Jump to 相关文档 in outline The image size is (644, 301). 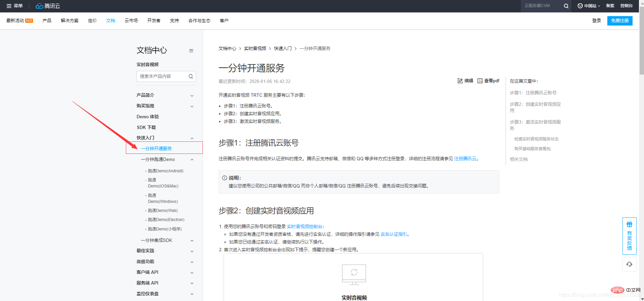[x=518, y=159]
